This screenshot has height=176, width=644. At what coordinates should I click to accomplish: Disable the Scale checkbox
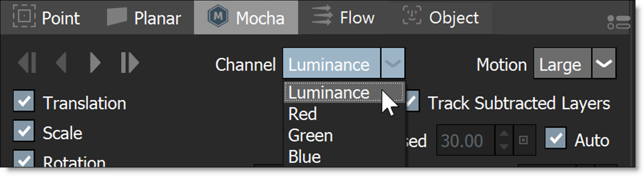[24, 132]
